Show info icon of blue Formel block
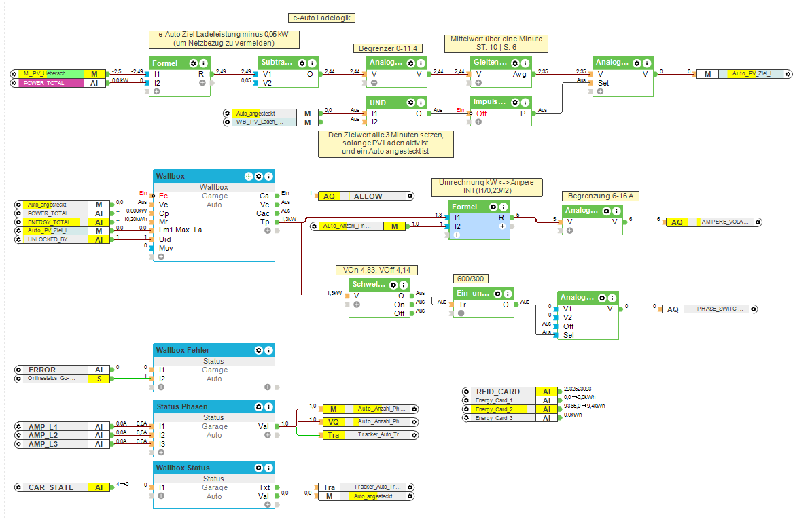This screenshot has height=520, width=812. [503, 207]
